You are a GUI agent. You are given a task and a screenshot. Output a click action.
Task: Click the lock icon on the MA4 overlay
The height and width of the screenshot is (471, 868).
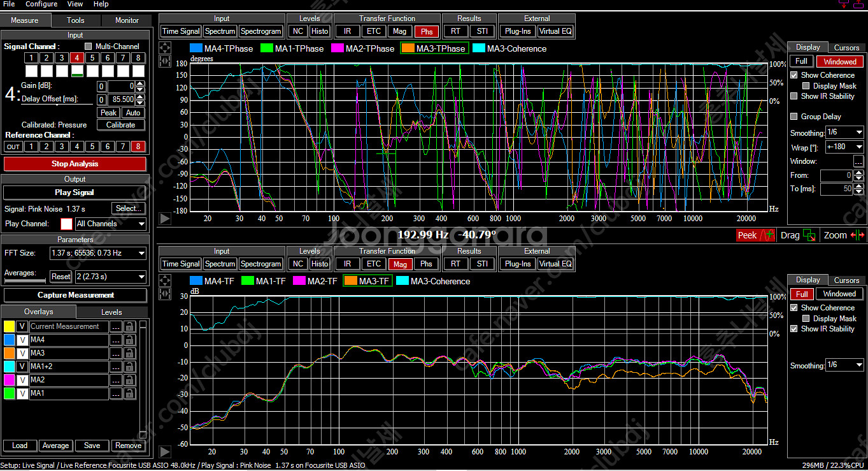click(x=129, y=340)
